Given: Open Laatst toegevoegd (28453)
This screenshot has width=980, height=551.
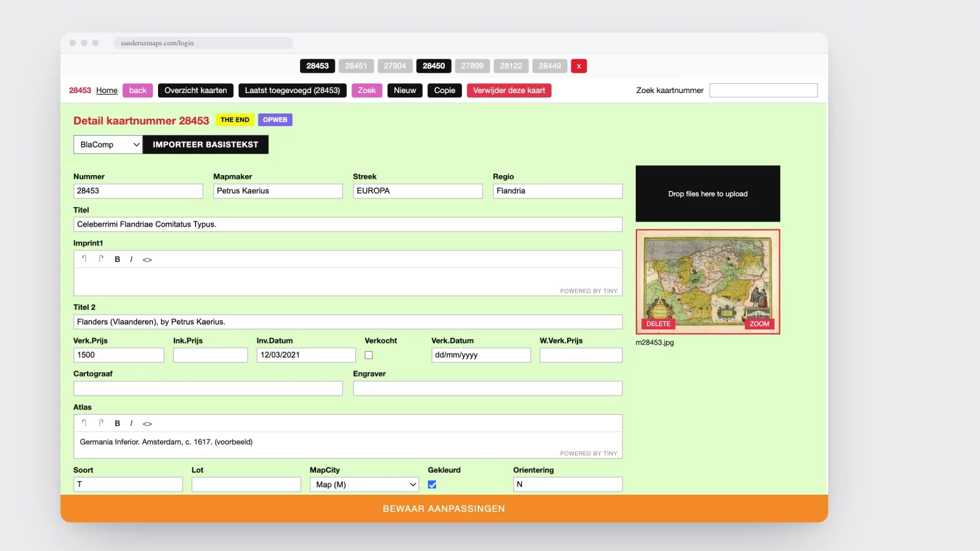Looking at the screenshot, I should click(292, 91).
